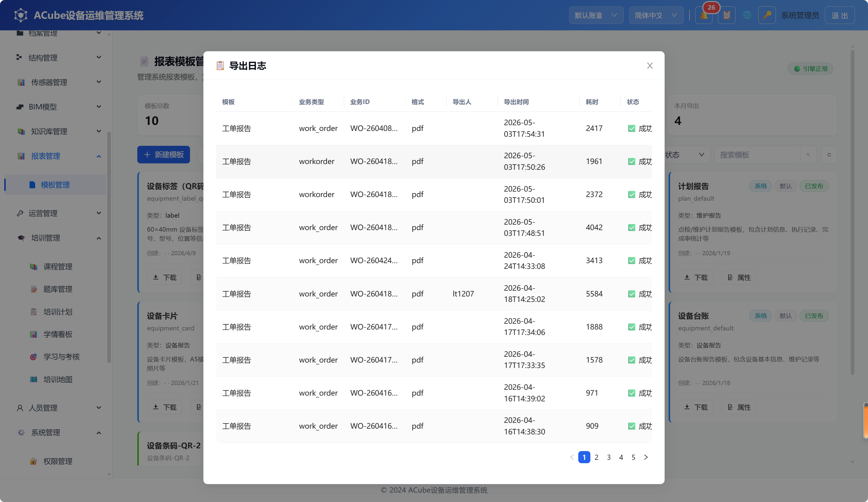Click the refresh icon beside template search
868x502 pixels.
coord(829,155)
